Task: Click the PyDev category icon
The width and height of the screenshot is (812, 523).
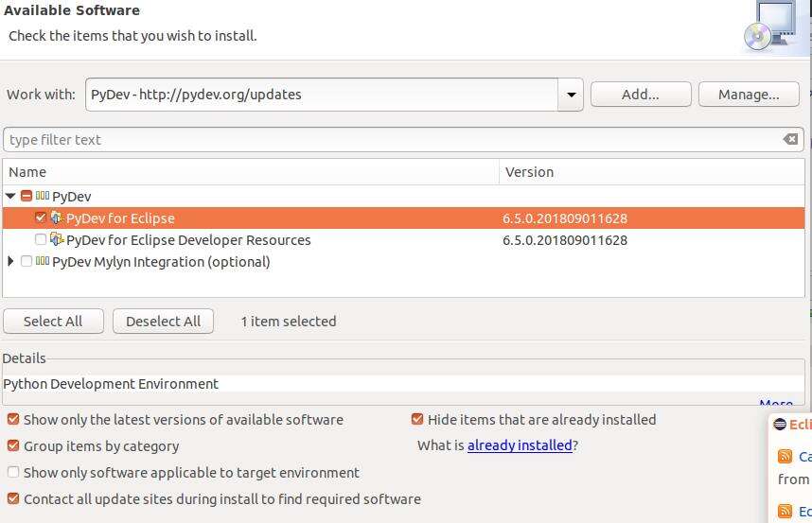Action: tap(43, 196)
